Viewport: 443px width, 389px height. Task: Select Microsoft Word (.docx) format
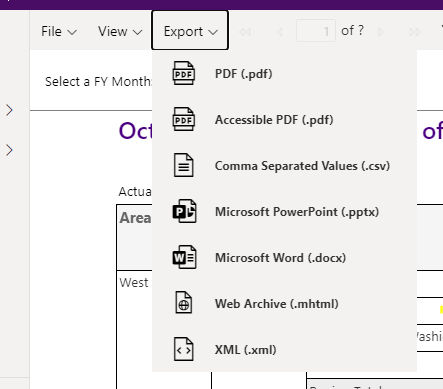pos(284,257)
